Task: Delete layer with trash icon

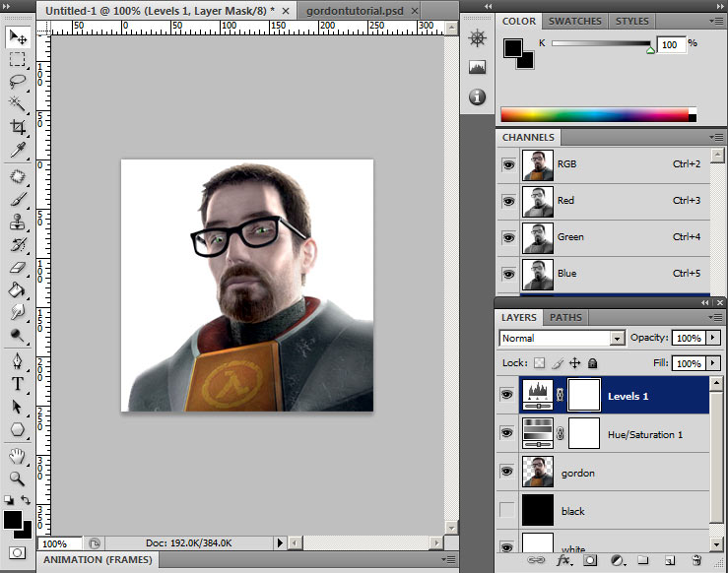Action: pyautogui.click(x=696, y=560)
